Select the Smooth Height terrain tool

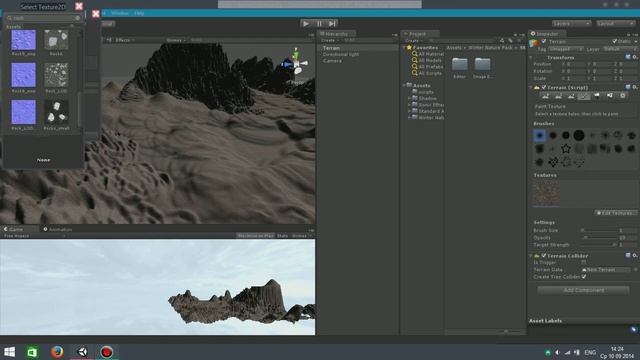(571, 96)
